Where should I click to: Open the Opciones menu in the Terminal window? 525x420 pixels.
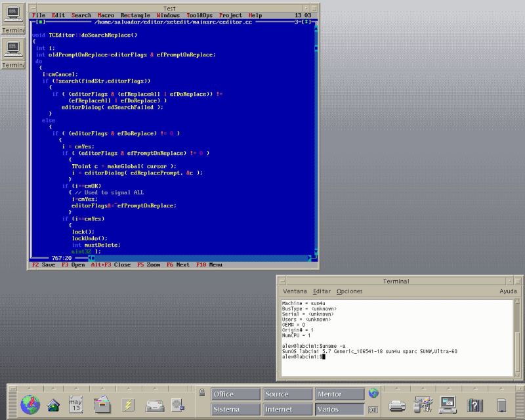[350, 291]
